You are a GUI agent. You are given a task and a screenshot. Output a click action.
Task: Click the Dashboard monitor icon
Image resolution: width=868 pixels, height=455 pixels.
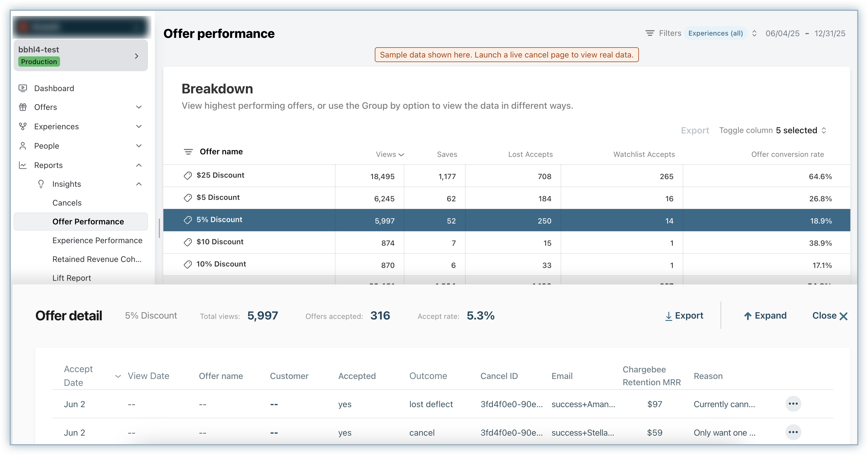[22, 88]
